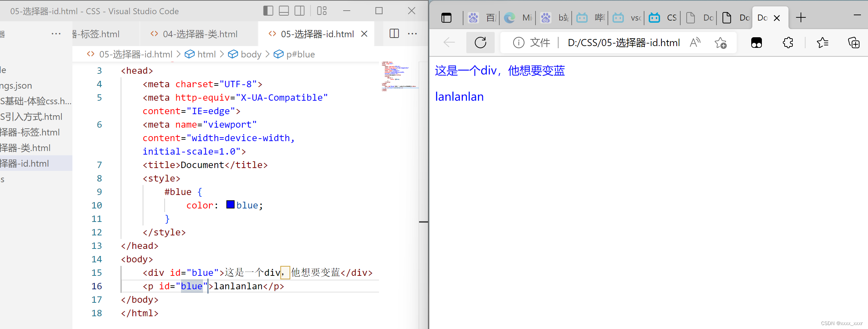Image resolution: width=868 pixels, height=329 pixels.
Task: Click the blue color swatch on line 10
Action: (230, 205)
